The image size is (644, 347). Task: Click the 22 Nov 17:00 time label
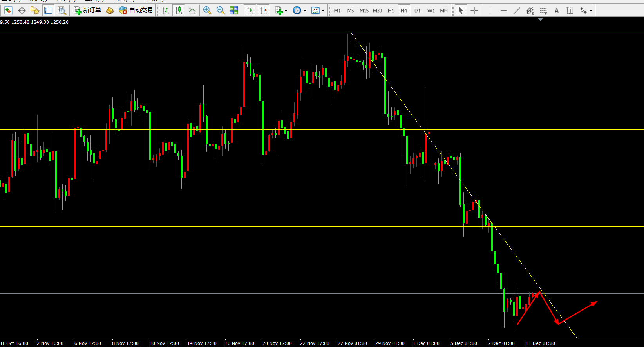[315, 343]
